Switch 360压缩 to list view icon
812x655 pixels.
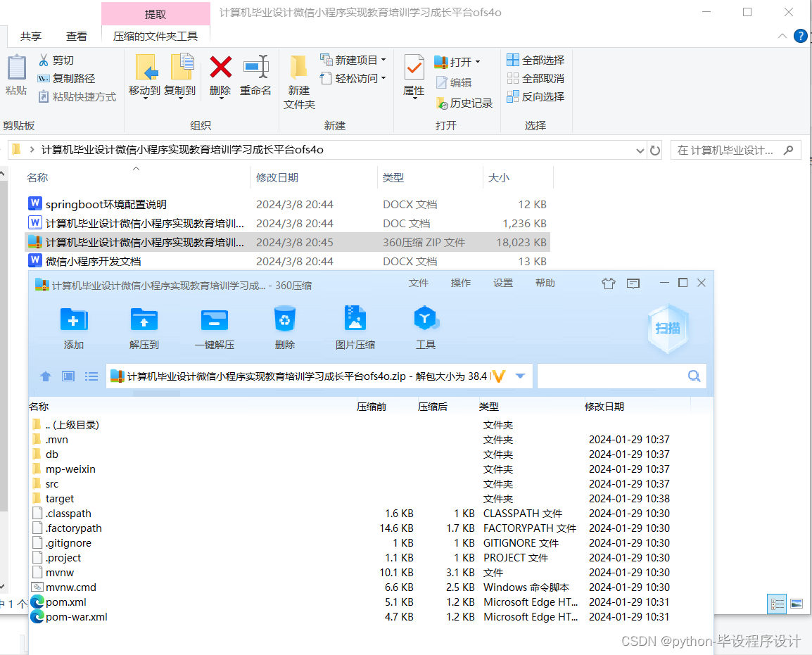pyautogui.click(x=91, y=376)
